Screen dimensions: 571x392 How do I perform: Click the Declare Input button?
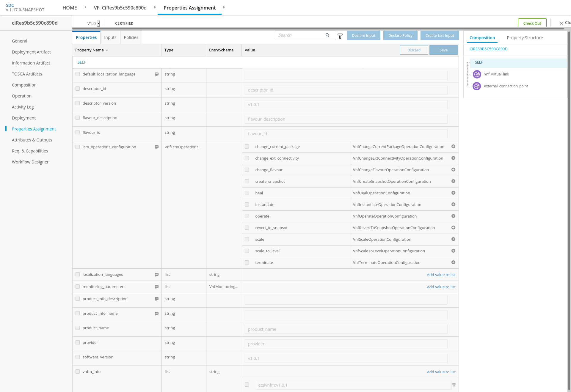[x=363, y=35]
